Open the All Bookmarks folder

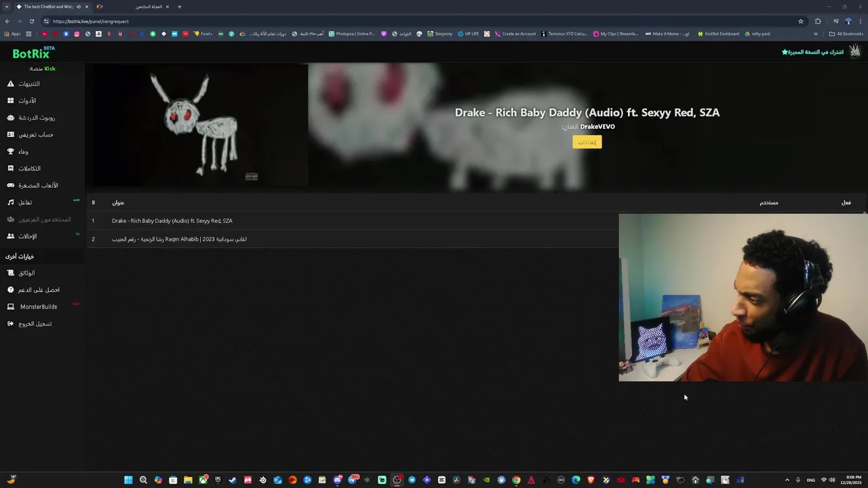[846, 34]
